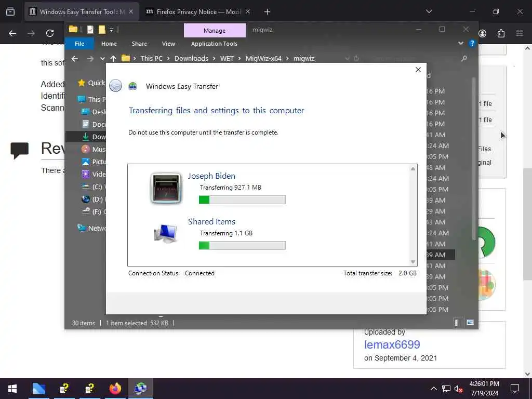Viewport: 532px width, 399px height.
Task: Select the Joseph Biden user account icon
Action: pos(166,188)
